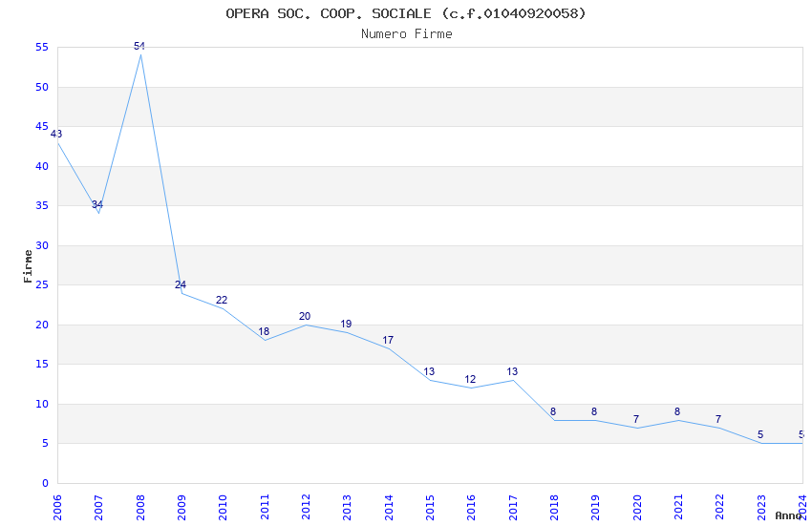Click x-axis year 2007
The width and height of the screenshot is (812, 525).
(x=98, y=508)
